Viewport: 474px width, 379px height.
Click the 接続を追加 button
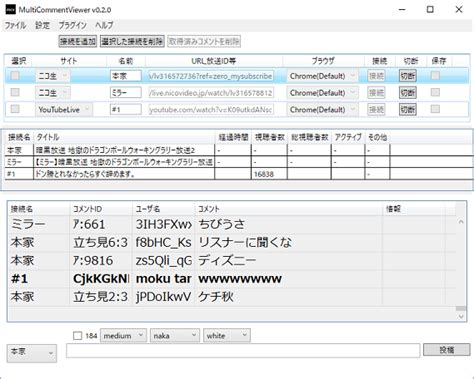coord(78,41)
